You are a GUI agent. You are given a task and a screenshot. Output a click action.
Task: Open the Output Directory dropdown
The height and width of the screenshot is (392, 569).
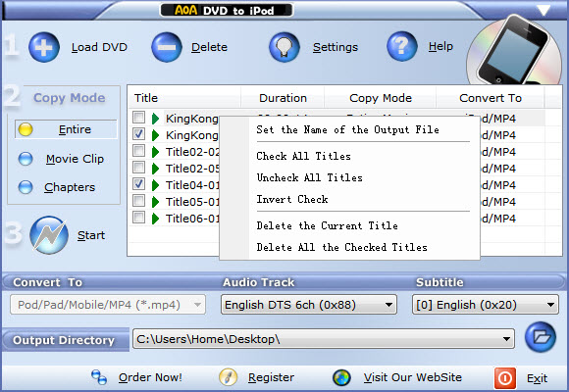click(324, 339)
